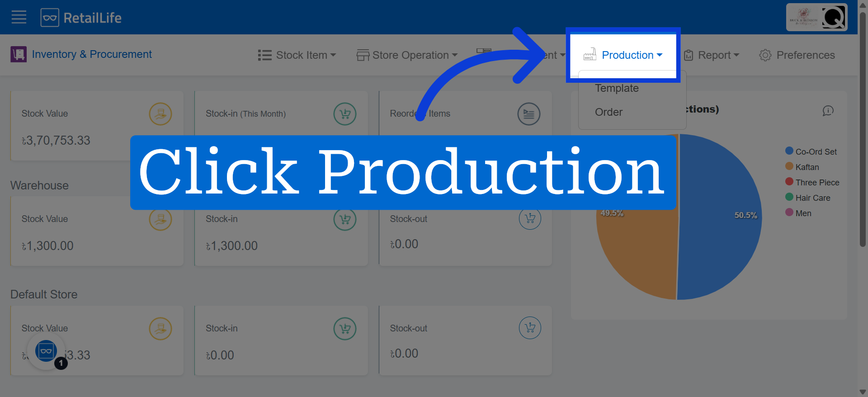Toggle Co-Ord Set legend swatch
The height and width of the screenshot is (397, 868).
pos(789,151)
